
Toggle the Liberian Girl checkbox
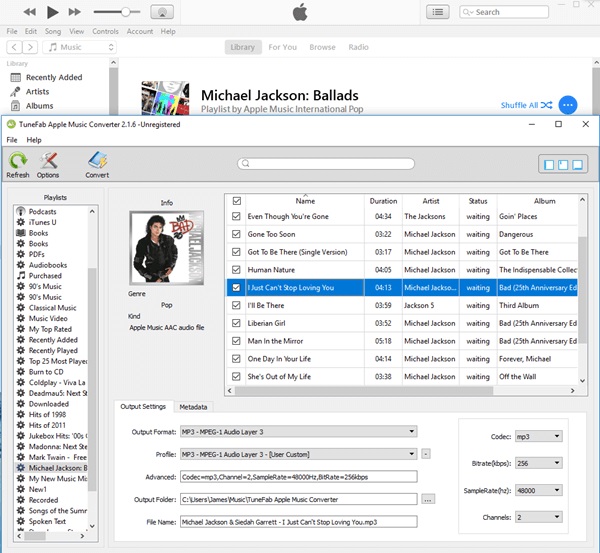pos(236,323)
